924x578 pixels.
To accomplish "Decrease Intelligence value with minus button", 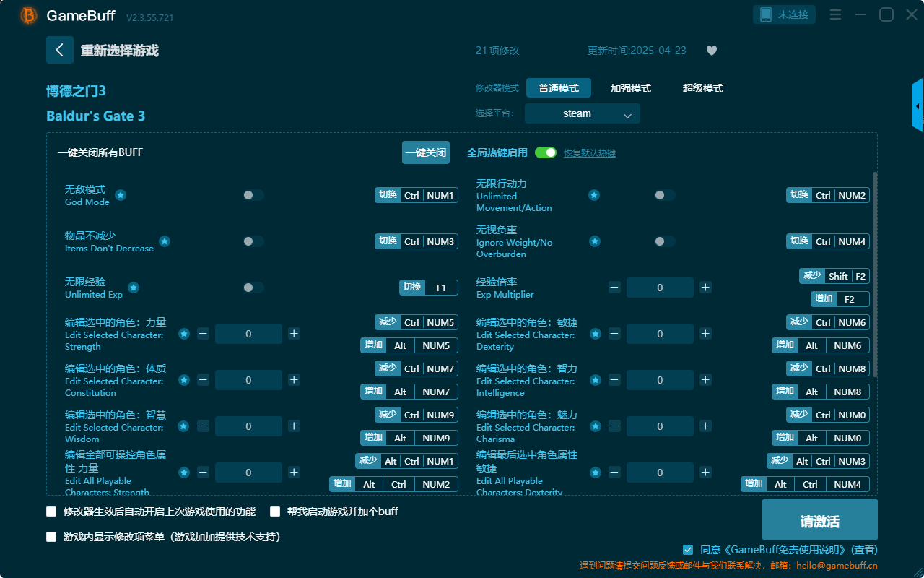I will 614,380.
